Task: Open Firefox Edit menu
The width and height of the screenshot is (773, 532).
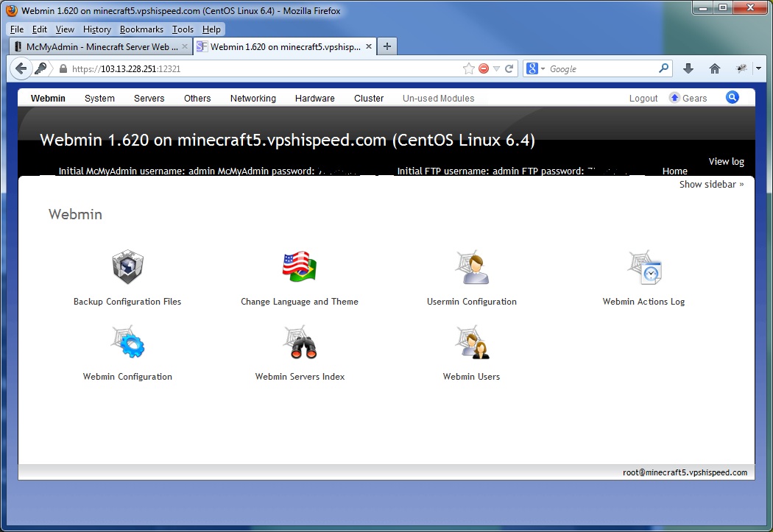Action: (x=40, y=29)
